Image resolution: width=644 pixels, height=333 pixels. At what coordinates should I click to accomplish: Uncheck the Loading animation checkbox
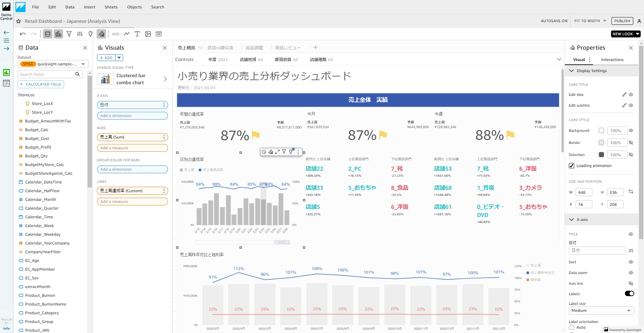pos(571,165)
